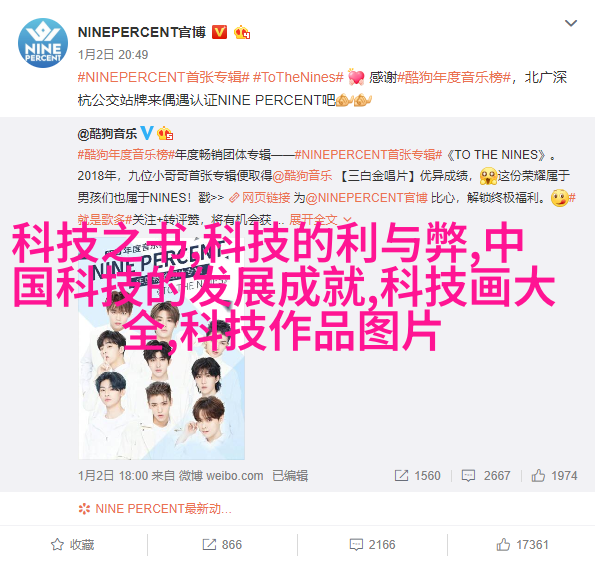Click the orange verified V badge
Screen dimensions: 595x562
point(219,33)
